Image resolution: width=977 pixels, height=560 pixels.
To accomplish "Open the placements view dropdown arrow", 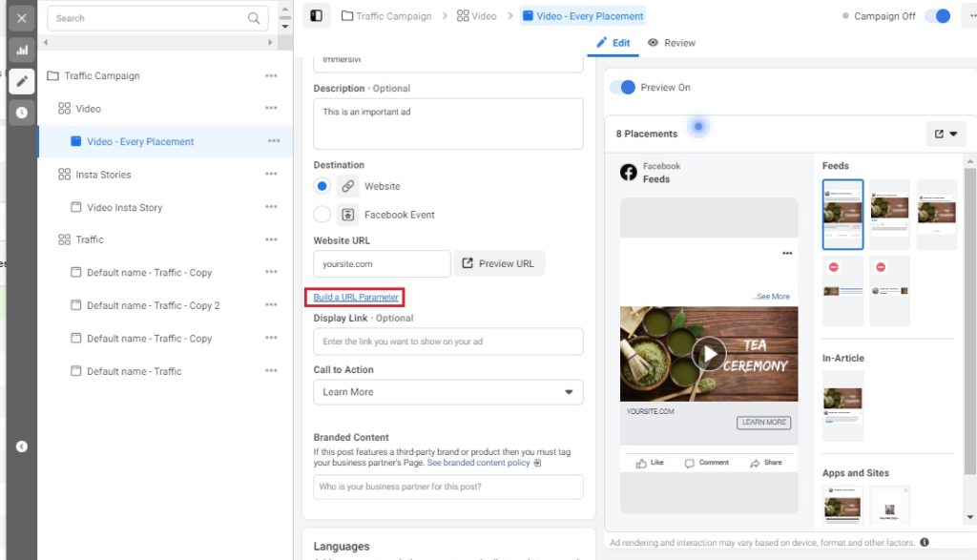I will (955, 133).
